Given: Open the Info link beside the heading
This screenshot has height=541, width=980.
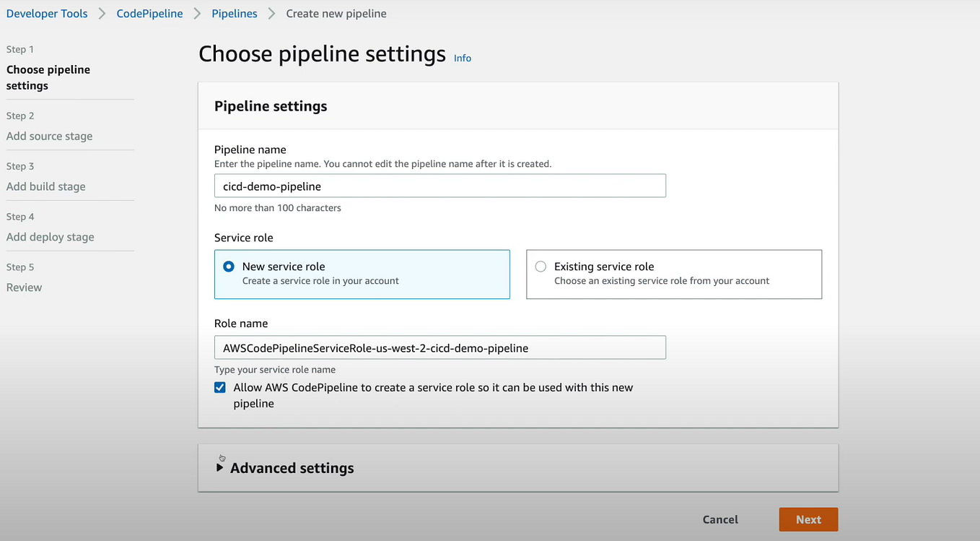Looking at the screenshot, I should click(463, 58).
